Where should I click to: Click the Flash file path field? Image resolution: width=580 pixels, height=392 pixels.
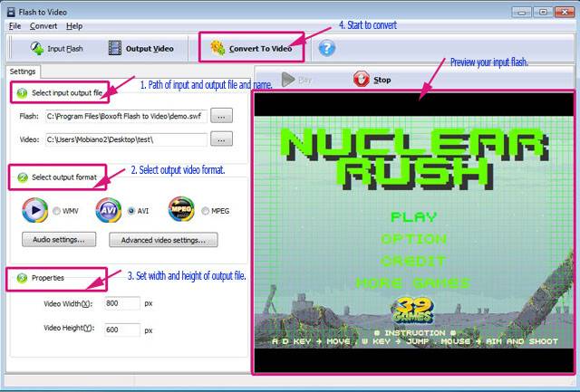pyautogui.click(x=126, y=116)
